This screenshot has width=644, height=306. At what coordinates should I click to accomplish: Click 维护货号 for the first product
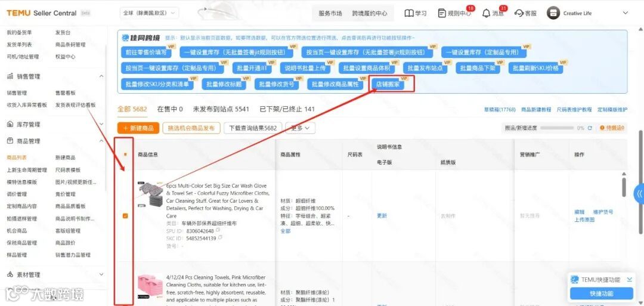[603, 212]
